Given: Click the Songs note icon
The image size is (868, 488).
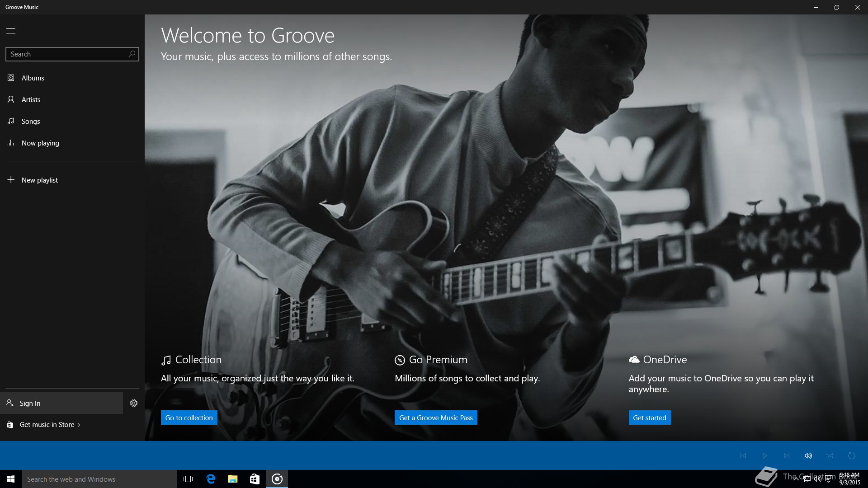Looking at the screenshot, I should pos(11,121).
